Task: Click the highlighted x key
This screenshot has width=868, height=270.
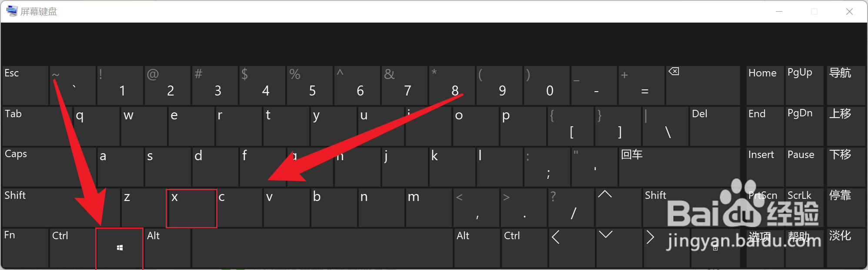Action: pos(191,208)
